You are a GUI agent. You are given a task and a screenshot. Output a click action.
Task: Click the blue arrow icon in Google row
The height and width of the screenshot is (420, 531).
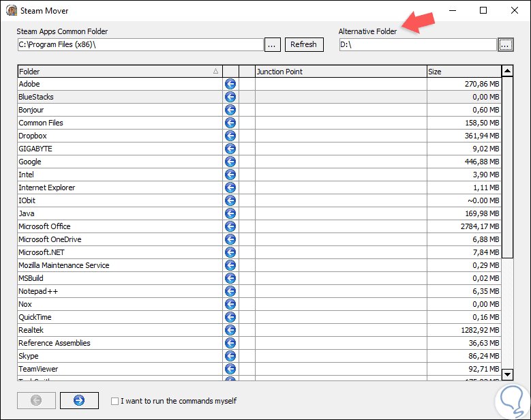coord(230,162)
